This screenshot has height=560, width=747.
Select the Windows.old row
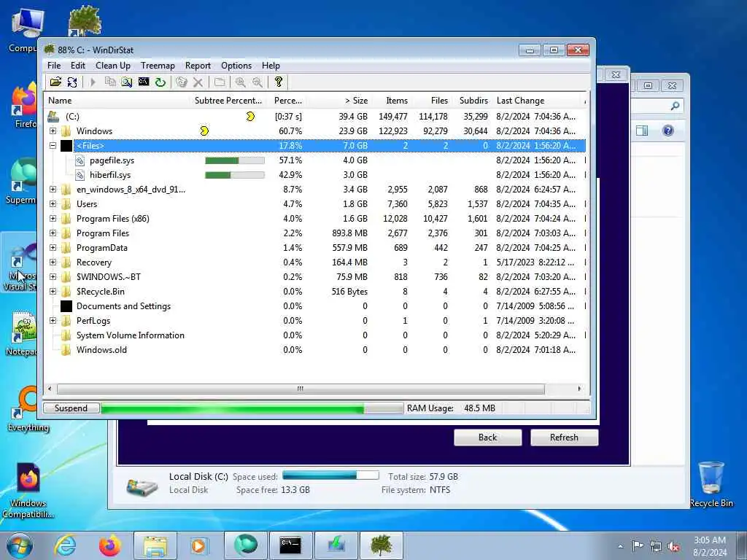pos(315,350)
